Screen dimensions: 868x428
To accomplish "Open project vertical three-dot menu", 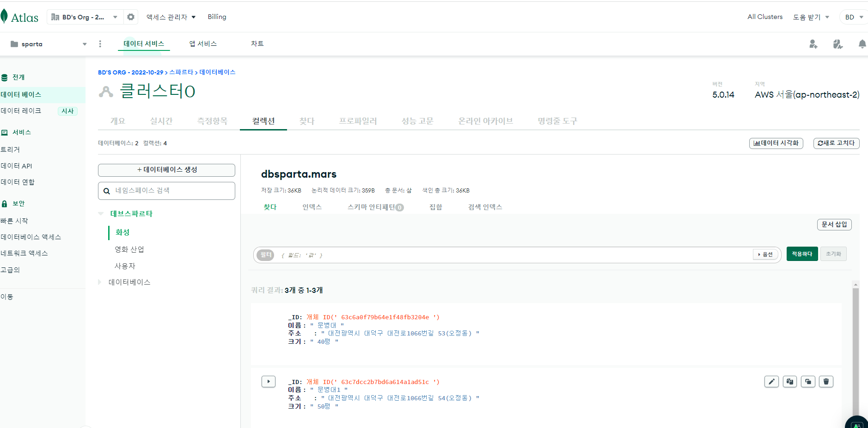I will click(100, 44).
